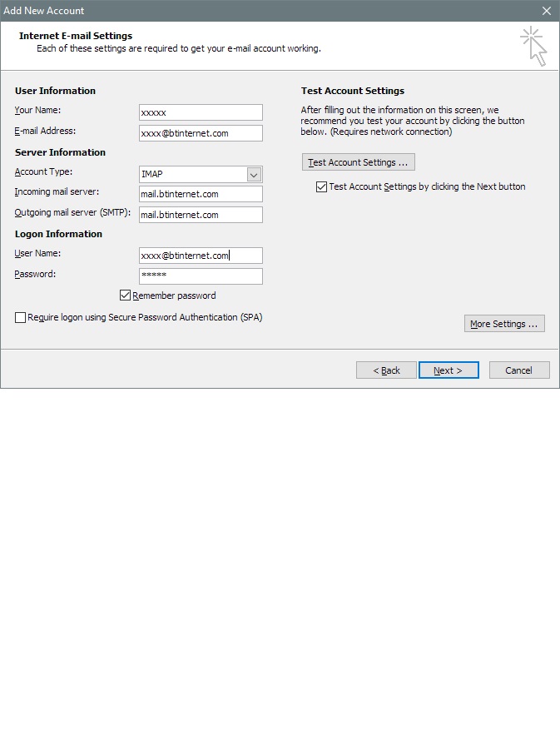Uncheck the Remember password checkbox

point(126,295)
